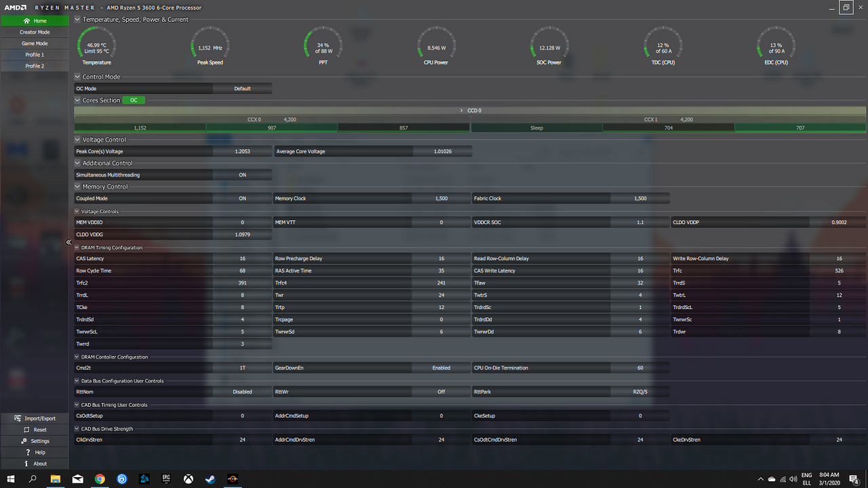Image resolution: width=868 pixels, height=488 pixels.
Task: Open the notification center icon
Action: click(856, 479)
